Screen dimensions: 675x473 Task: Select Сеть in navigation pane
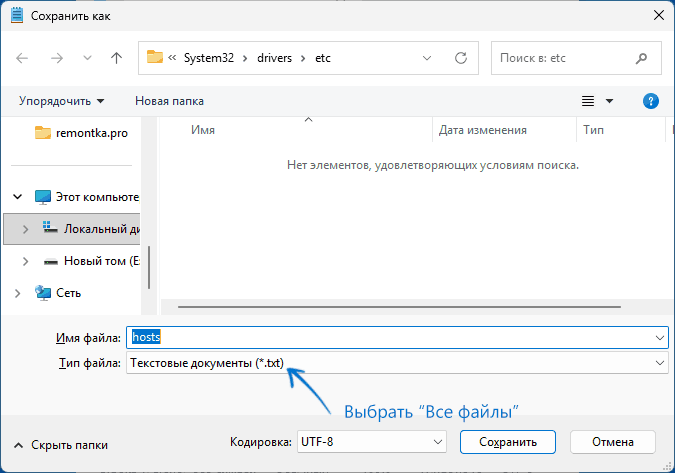(x=58, y=293)
